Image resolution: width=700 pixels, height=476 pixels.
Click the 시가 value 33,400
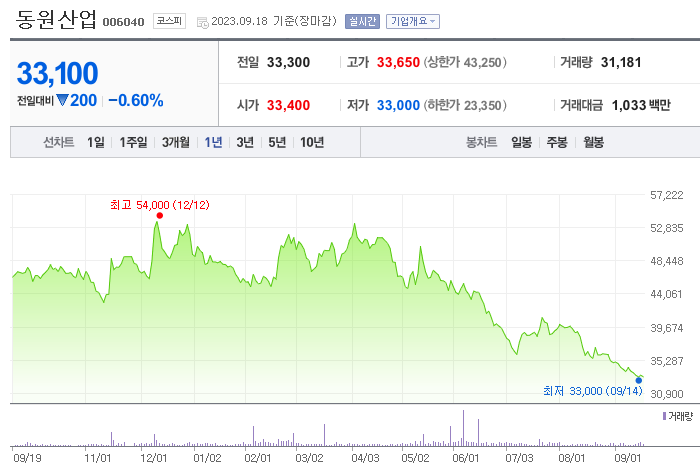point(288,105)
